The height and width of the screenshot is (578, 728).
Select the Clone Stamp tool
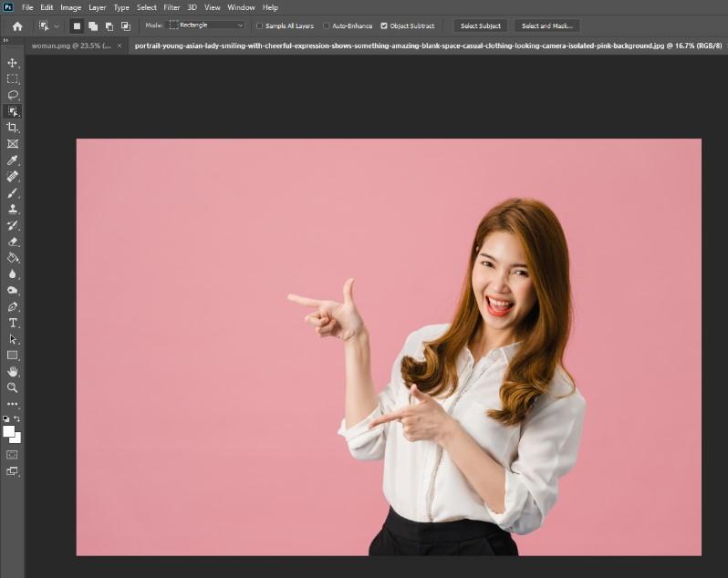point(13,209)
